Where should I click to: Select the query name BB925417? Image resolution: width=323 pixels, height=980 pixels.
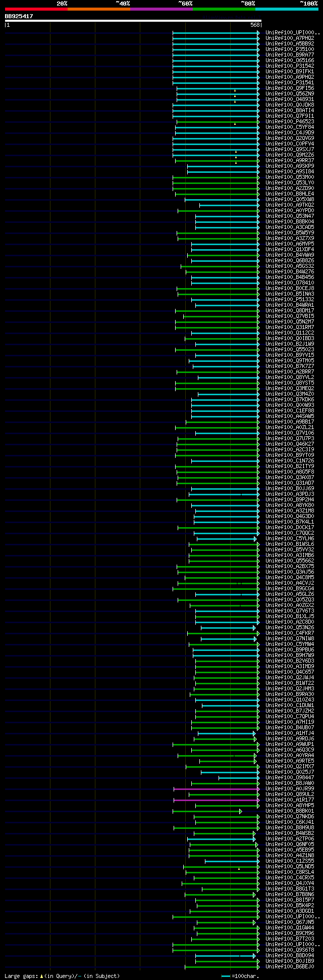tap(19, 16)
